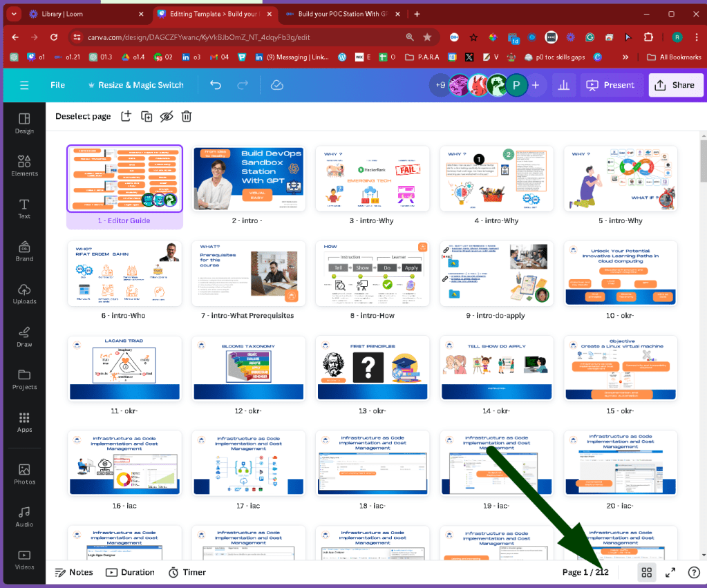Viewport: 707px width, 588px height.
Task: Select page thumbnail 16 - iac
Action: click(x=124, y=463)
